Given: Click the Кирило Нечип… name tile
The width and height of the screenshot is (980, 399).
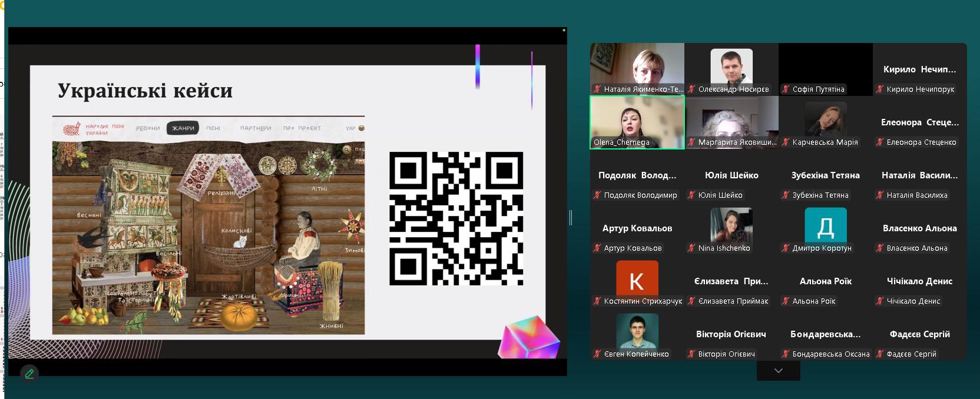Looking at the screenshot, I should [x=920, y=69].
